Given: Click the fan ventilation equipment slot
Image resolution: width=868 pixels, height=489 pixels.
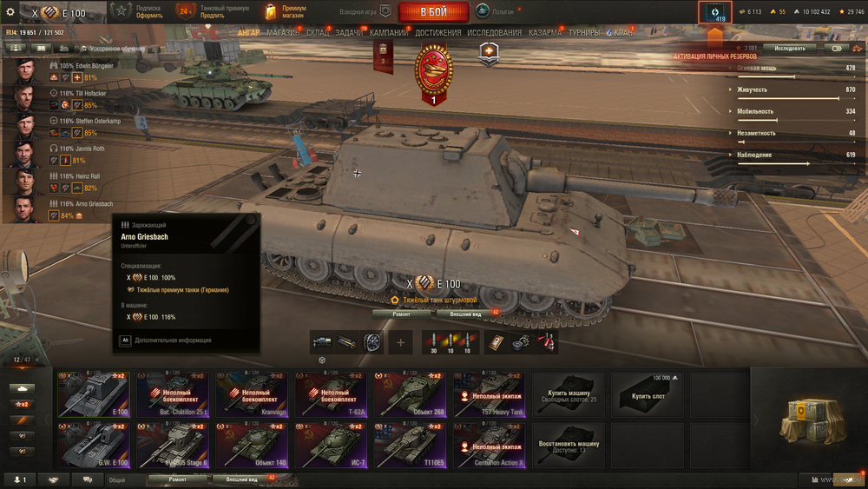Looking at the screenshot, I should (x=372, y=342).
